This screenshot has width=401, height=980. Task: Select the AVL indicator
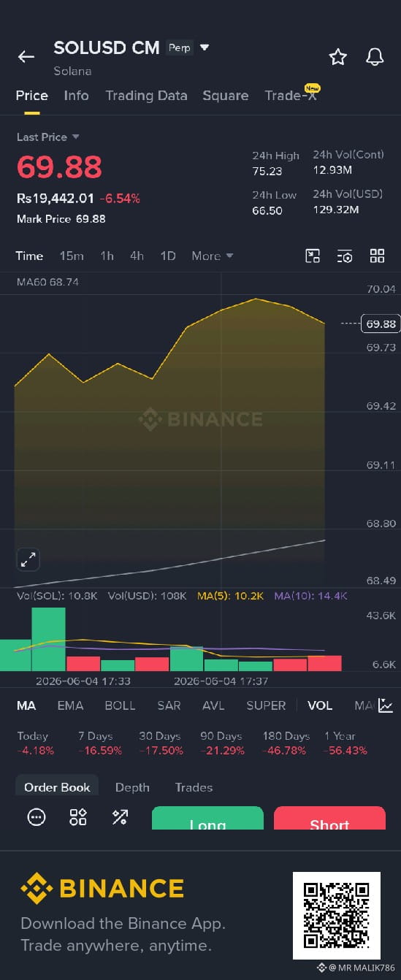(213, 705)
